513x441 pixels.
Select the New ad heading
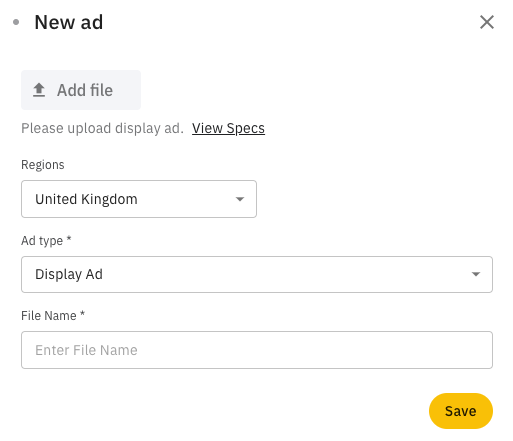69,22
